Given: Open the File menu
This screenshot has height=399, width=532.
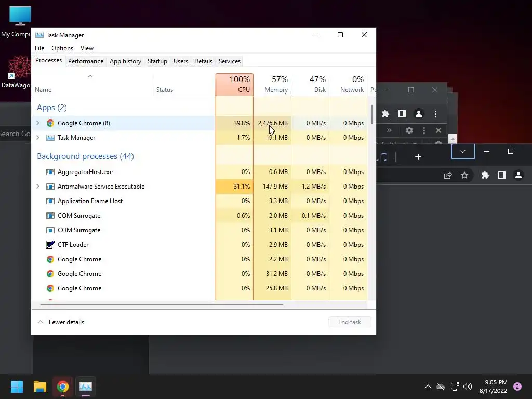Looking at the screenshot, I should [39, 48].
